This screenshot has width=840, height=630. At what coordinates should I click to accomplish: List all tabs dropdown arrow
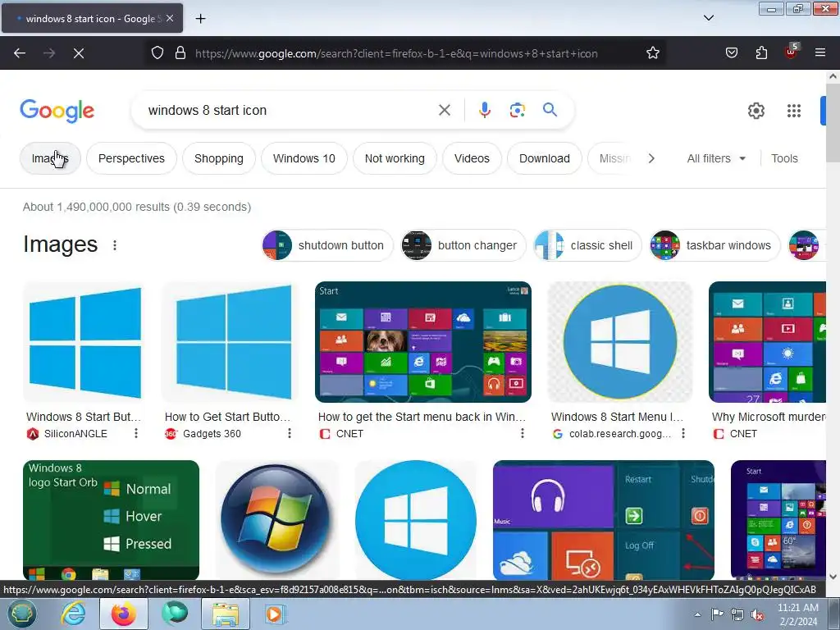pos(708,18)
